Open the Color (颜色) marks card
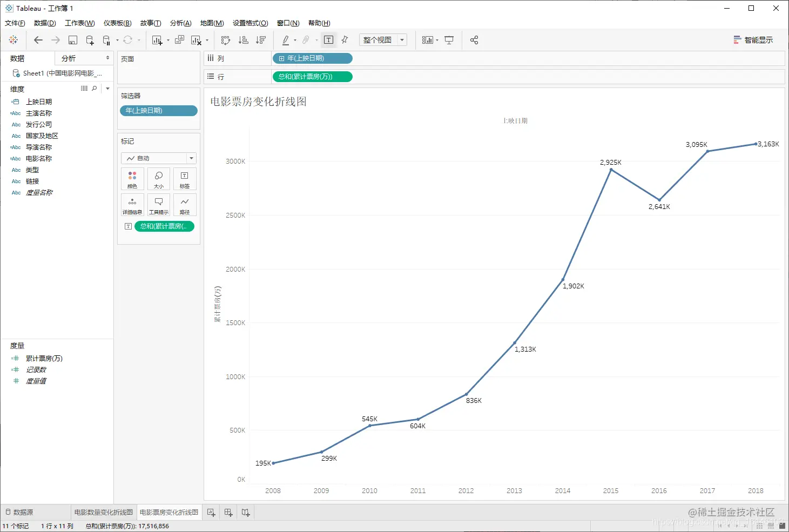The height and width of the screenshot is (532, 789). [x=132, y=179]
